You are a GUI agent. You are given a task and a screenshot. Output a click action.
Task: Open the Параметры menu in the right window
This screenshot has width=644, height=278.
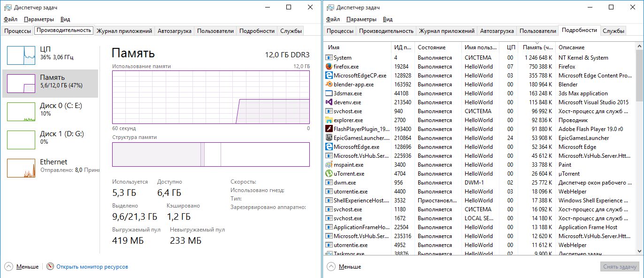[361, 19]
